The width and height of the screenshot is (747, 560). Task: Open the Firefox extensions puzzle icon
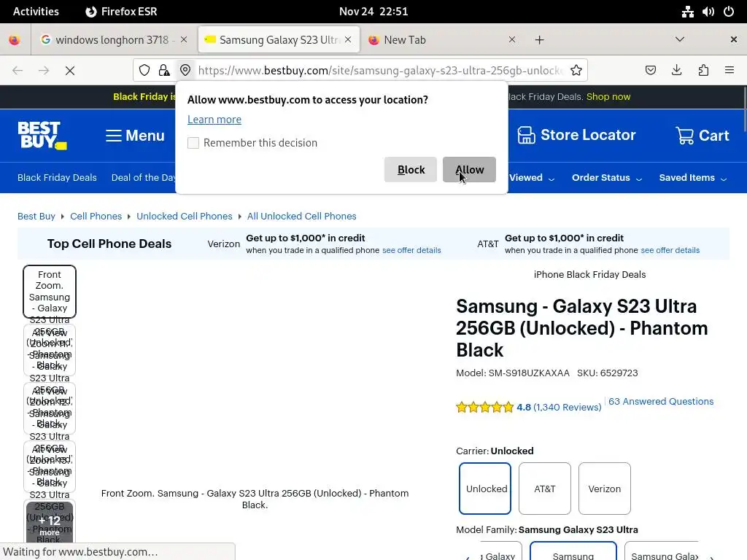(703, 70)
